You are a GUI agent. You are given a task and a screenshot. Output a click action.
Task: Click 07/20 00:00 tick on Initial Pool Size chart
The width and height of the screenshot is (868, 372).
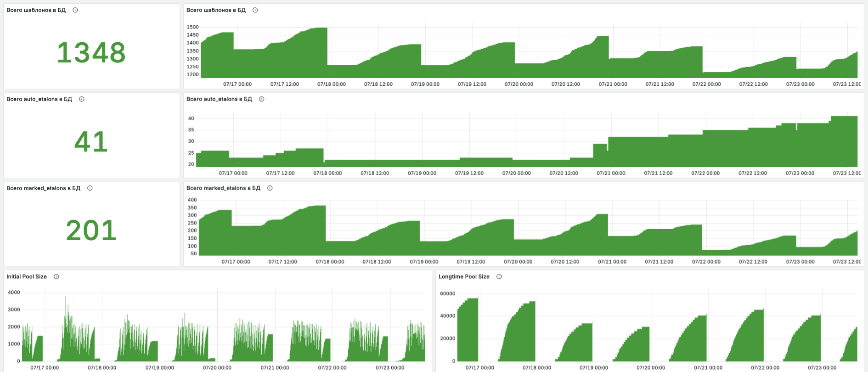(217, 368)
